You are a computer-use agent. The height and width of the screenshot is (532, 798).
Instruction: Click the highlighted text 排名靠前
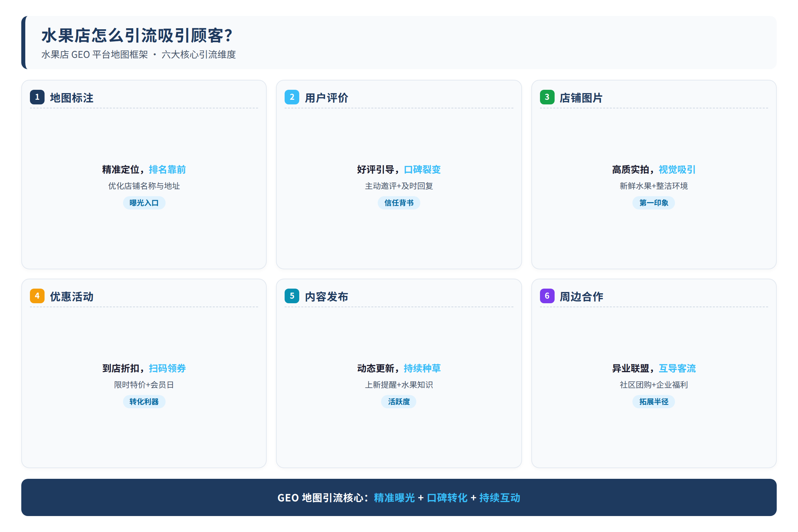[x=167, y=169]
